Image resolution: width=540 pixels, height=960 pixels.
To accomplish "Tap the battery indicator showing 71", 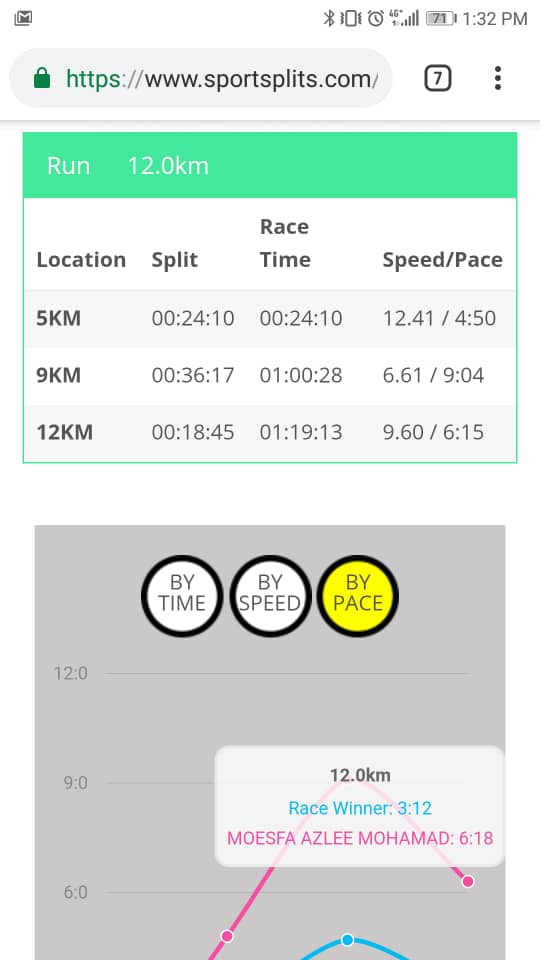I will (x=441, y=18).
